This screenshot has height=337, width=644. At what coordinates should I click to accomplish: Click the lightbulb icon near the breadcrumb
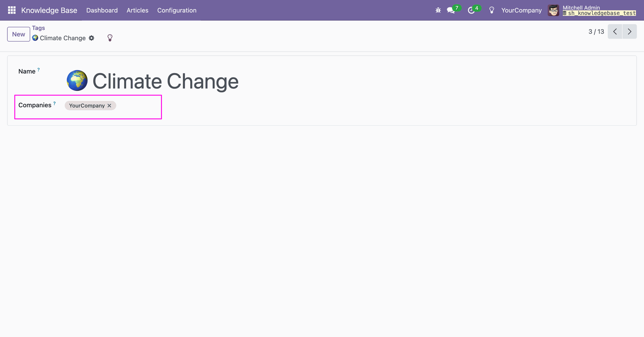tap(110, 38)
